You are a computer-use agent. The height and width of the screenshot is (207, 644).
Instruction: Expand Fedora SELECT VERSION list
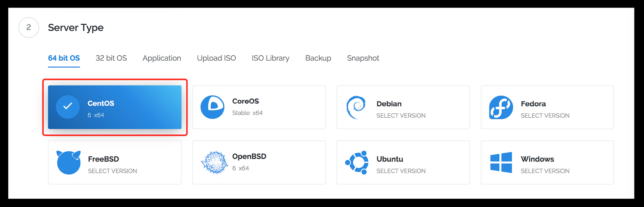[545, 116]
